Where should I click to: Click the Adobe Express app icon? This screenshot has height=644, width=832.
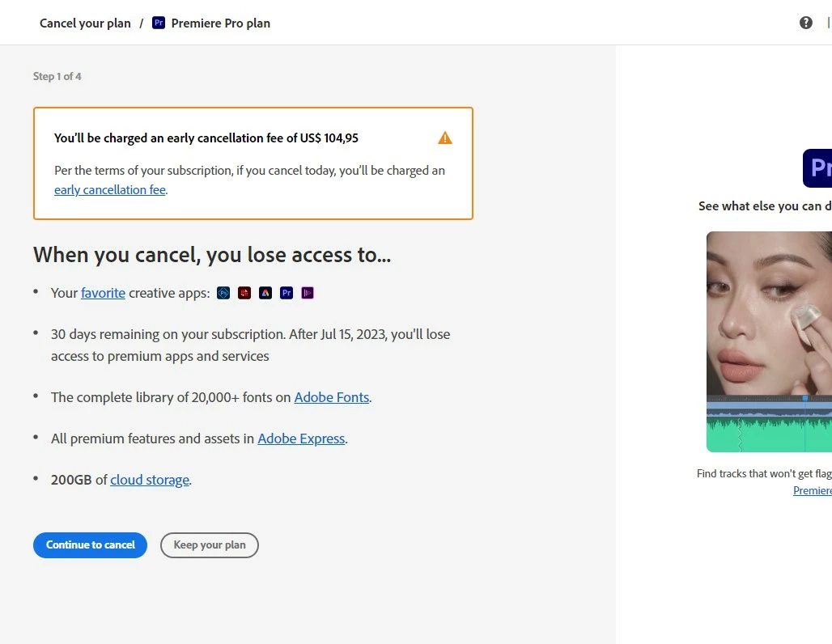(265, 293)
